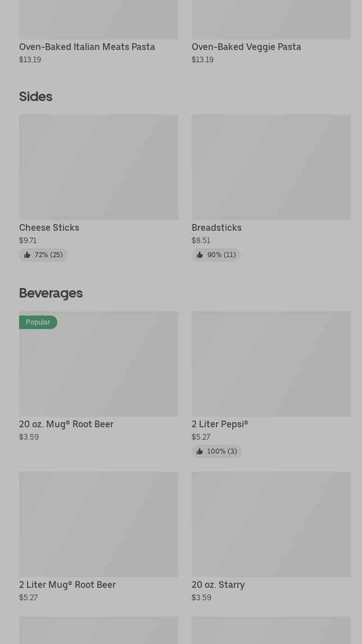Screen dimensions: 362x644
Task: Click thumbs-up icon on Breadsticks rating
Action: click(x=200, y=255)
